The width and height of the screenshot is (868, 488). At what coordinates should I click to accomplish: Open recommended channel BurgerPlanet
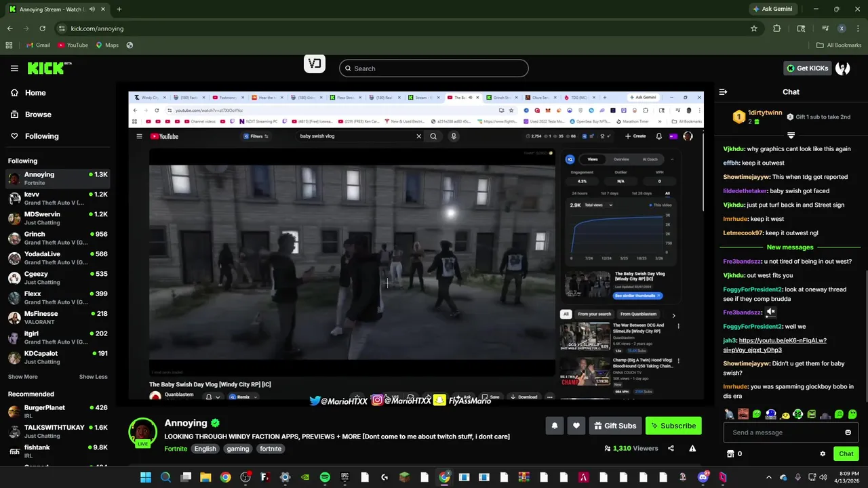pyautogui.click(x=57, y=411)
